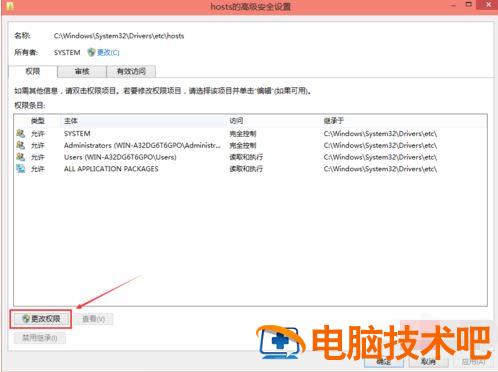The height and width of the screenshot is (372, 498).
Task: Click the icon beside ALL APPLICATION PACKAGES
Action: tap(20, 168)
